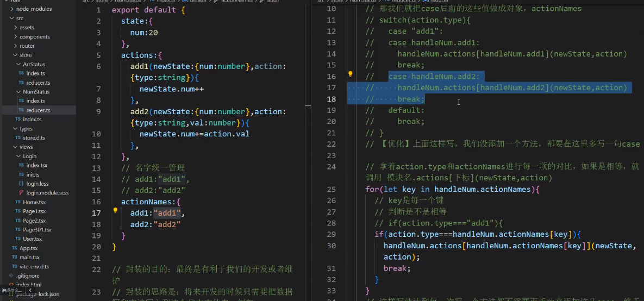
Task: Click the HTML brackets icon beside index.html
Action: (11, 285)
